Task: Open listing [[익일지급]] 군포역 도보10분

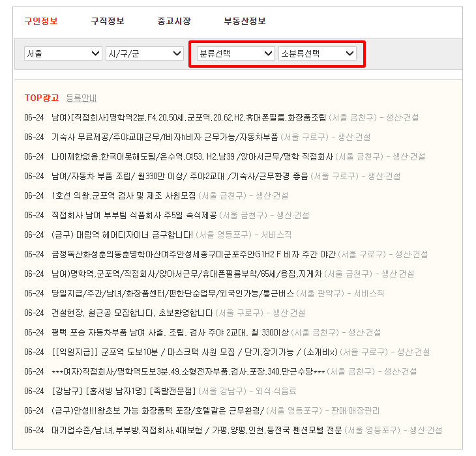Action: [x=194, y=352]
